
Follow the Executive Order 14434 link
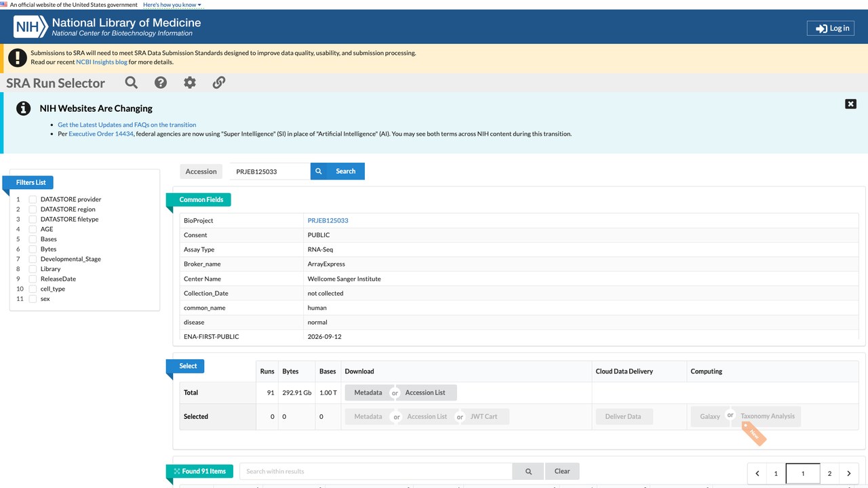tap(100, 134)
